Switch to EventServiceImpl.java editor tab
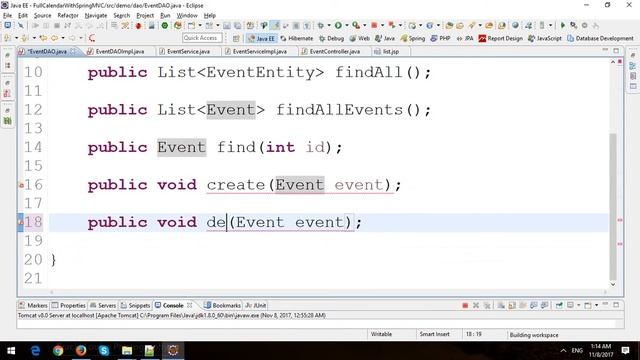Screen dimensions: 640x360 click(x=259, y=51)
